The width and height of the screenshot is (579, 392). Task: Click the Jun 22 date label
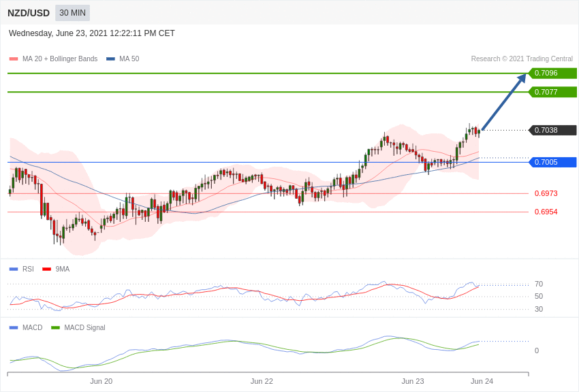coord(262,381)
